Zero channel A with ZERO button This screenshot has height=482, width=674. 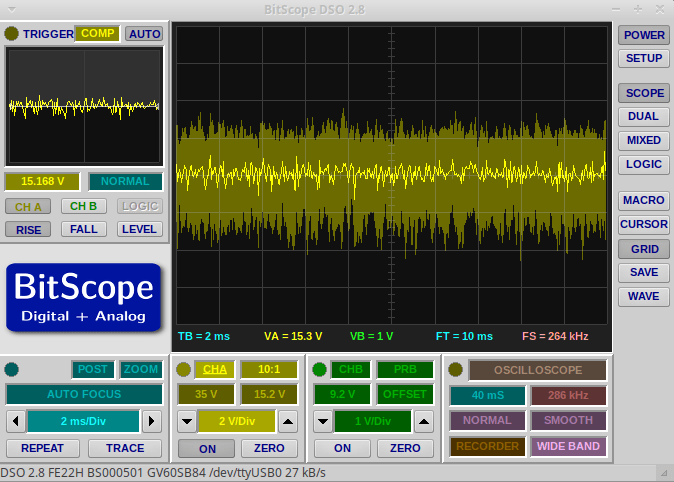(x=269, y=448)
